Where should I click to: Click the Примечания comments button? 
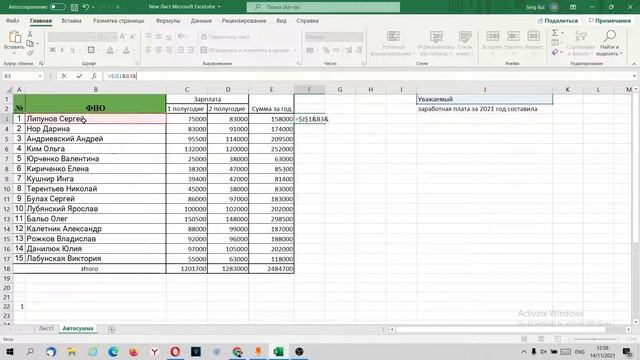tap(609, 20)
